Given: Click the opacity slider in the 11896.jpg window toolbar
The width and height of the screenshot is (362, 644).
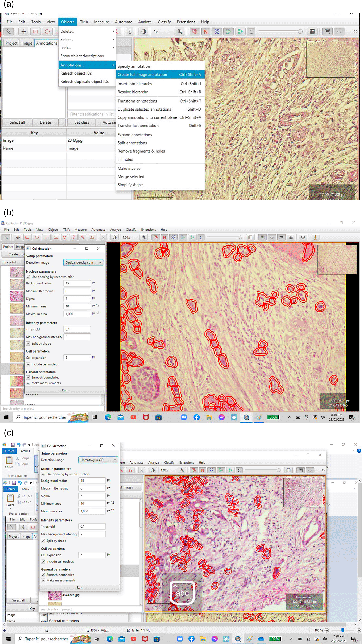Looking at the screenshot, I should [224, 237].
